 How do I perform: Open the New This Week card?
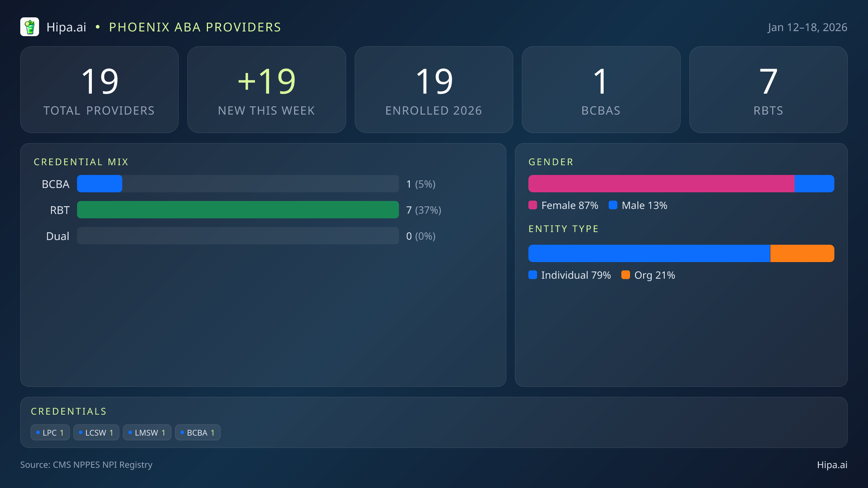point(267,90)
